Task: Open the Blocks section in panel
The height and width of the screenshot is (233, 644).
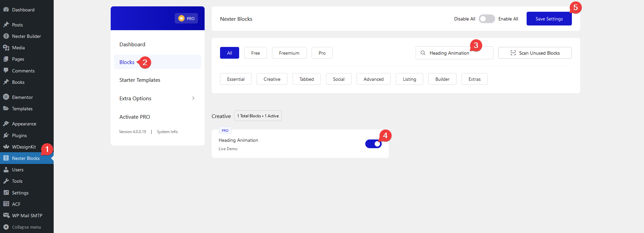Action: point(127,62)
